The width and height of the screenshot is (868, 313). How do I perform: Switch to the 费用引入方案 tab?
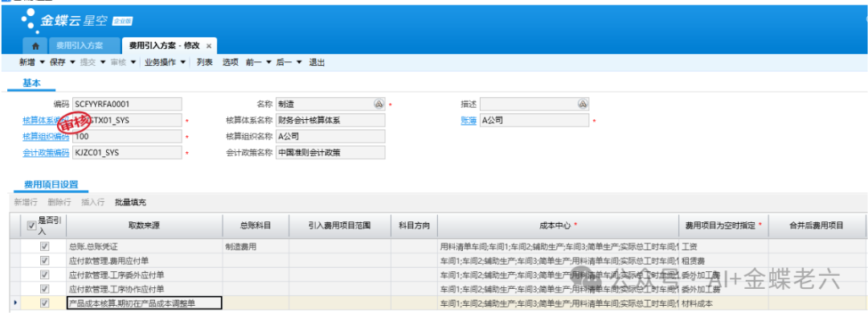click(84, 45)
